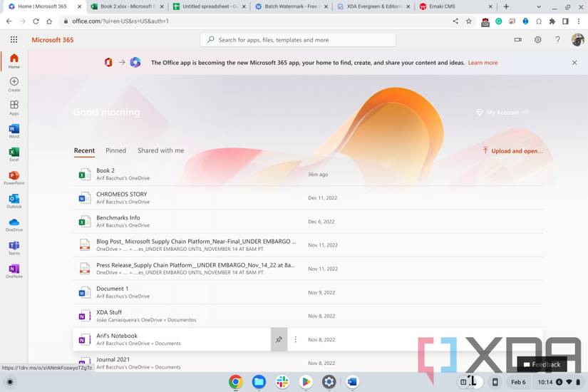The image size is (588, 392).
Task: Open the Learn more link
Action: 483,63
